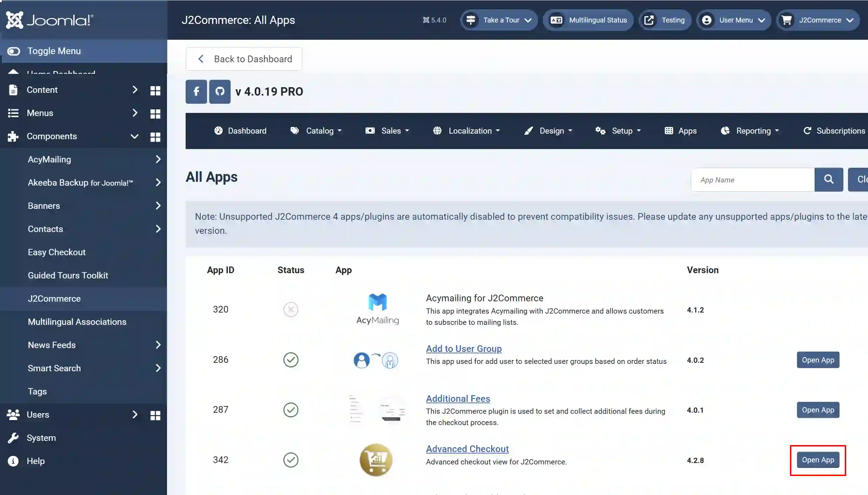Open the Facebook icon link
Viewport: 868px width, 495px height.
pyautogui.click(x=196, y=92)
